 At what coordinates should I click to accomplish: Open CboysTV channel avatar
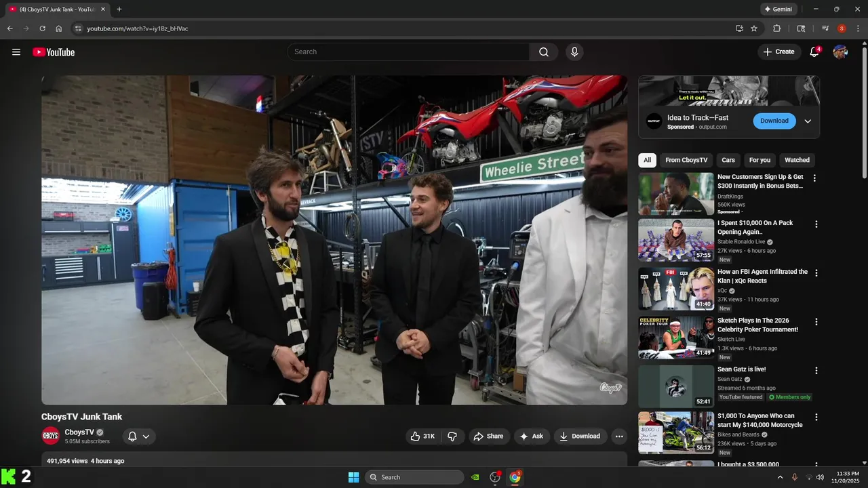51,436
